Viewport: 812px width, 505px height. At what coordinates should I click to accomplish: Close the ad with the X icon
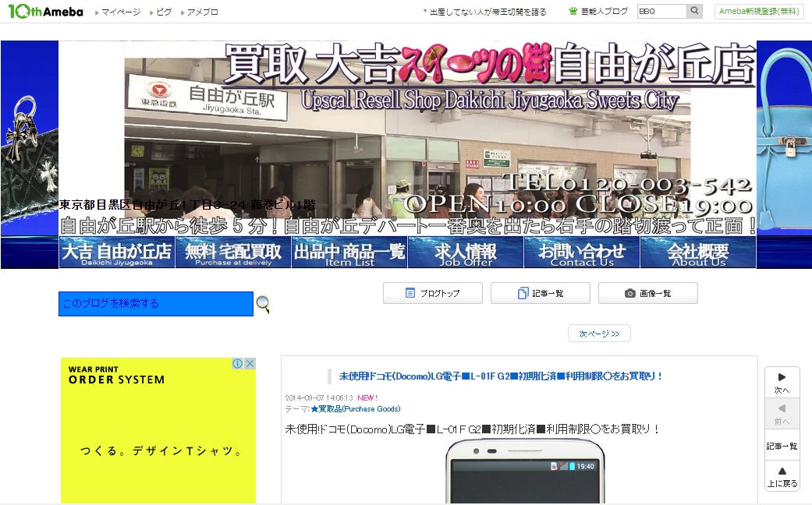(x=250, y=363)
